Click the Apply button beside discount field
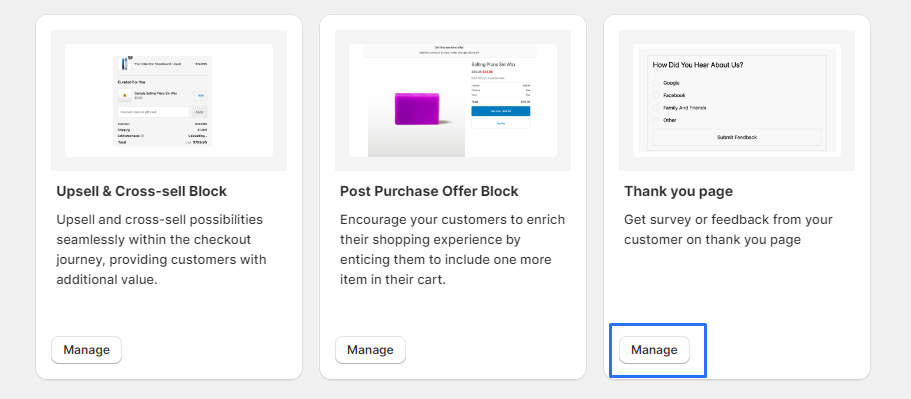 (x=199, y=112)
